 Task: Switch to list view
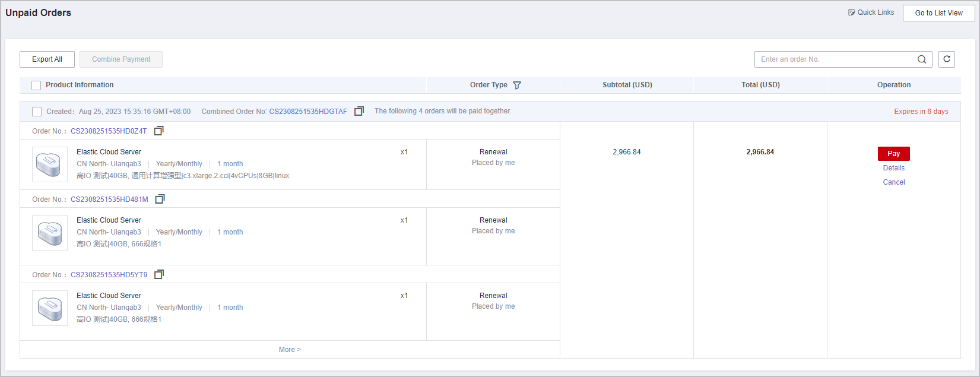(938, 13)
